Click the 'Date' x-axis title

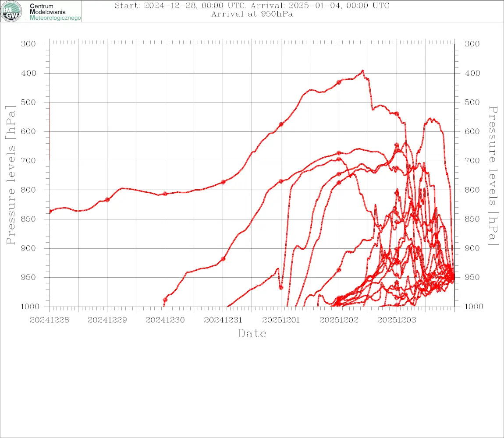coord(252,334)
